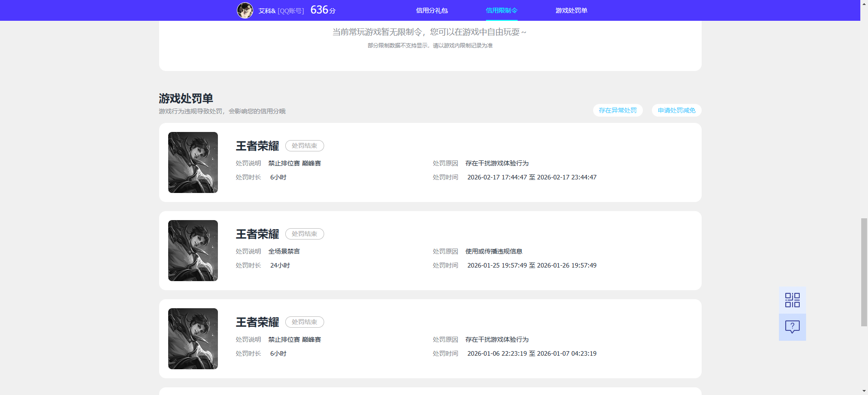The height and width of the screenshot is (395, 868).
Task: Click 处罚结束 badge on the 全场景禁言 card
Action: [x=304, y=234]
